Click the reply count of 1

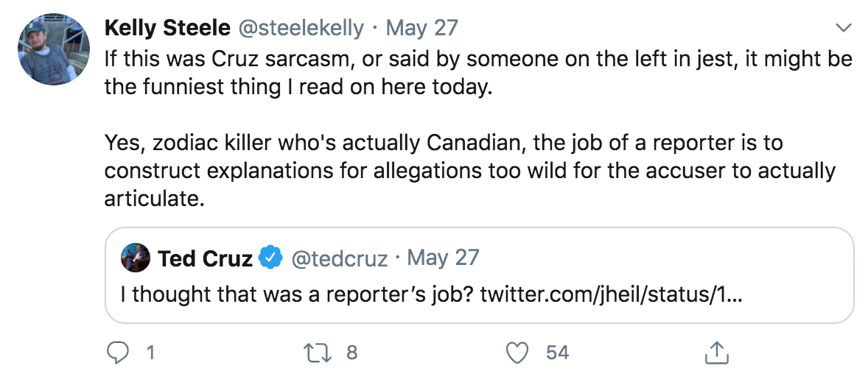point(150,353)
